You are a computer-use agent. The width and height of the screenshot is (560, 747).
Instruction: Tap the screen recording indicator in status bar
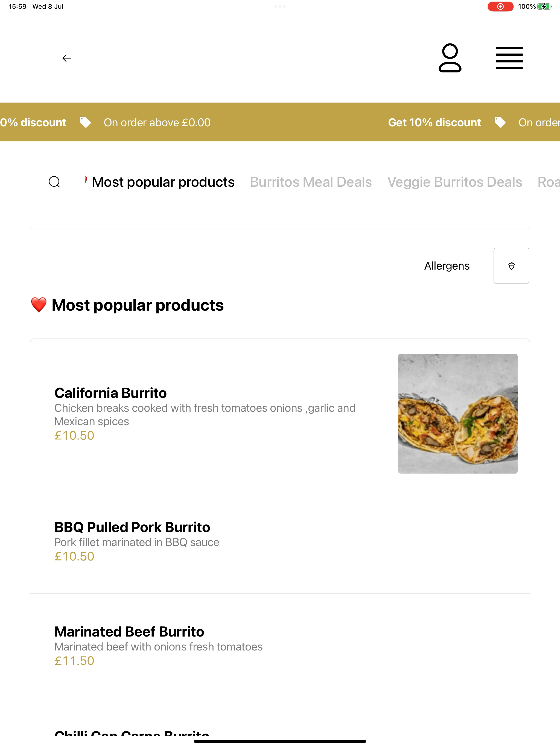click(x=500, y=6)
